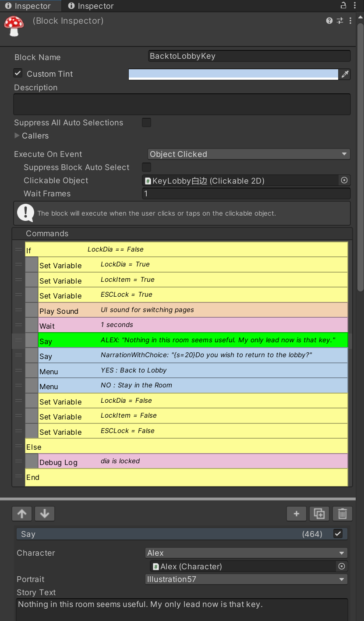Screen dimensions: 364x621
Task: Select the NarrationWithChoice Say command
Action: click(x=193, y=355)
